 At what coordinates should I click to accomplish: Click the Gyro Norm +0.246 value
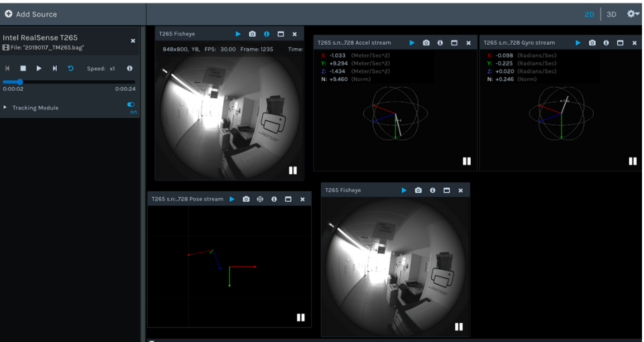pos(504,79)
